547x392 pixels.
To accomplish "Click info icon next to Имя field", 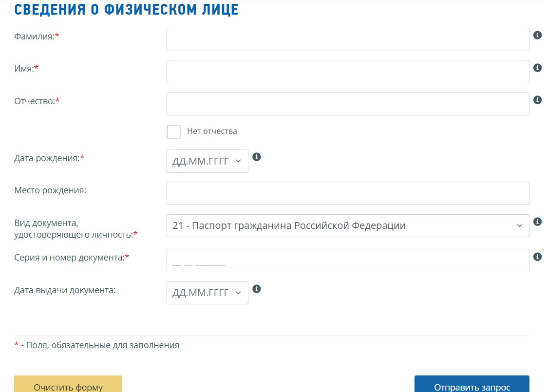I will (x=538, y=68).
